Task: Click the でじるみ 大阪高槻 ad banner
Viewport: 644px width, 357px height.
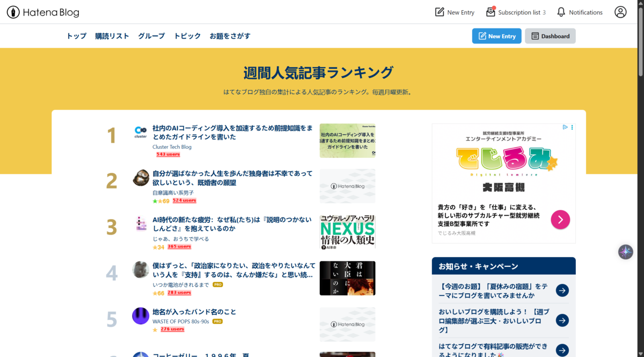Action: pos(503,184)
